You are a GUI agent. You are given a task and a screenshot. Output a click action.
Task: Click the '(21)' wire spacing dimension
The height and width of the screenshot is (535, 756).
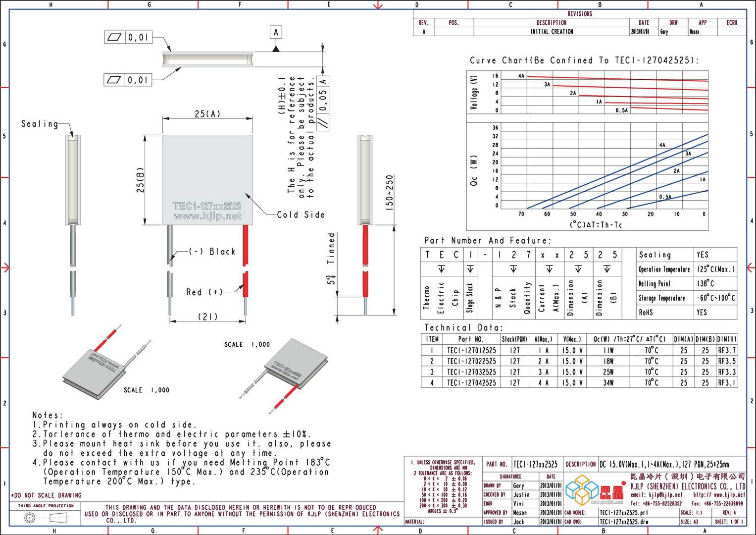pyautogui.click(x=208, y=317)
